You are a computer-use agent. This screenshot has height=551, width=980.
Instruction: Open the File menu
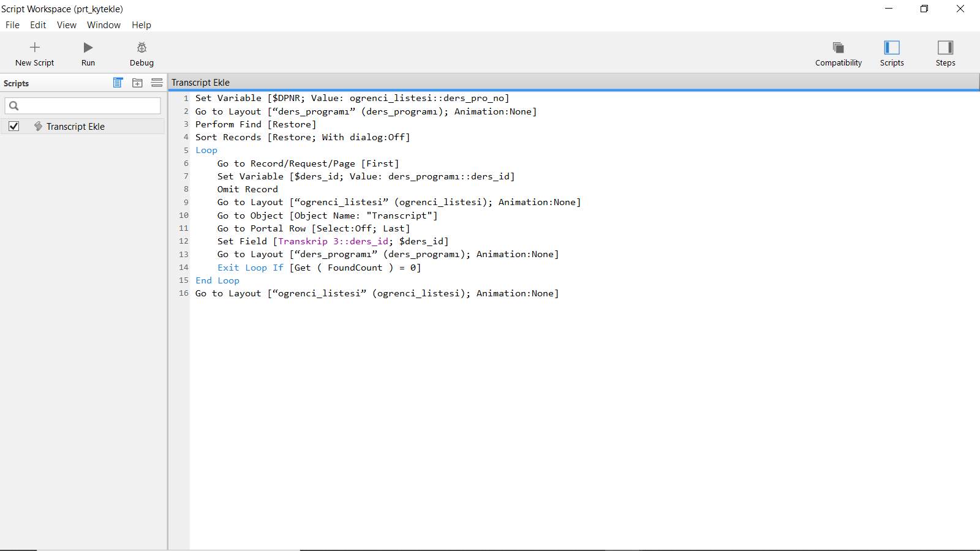point(12,25)
